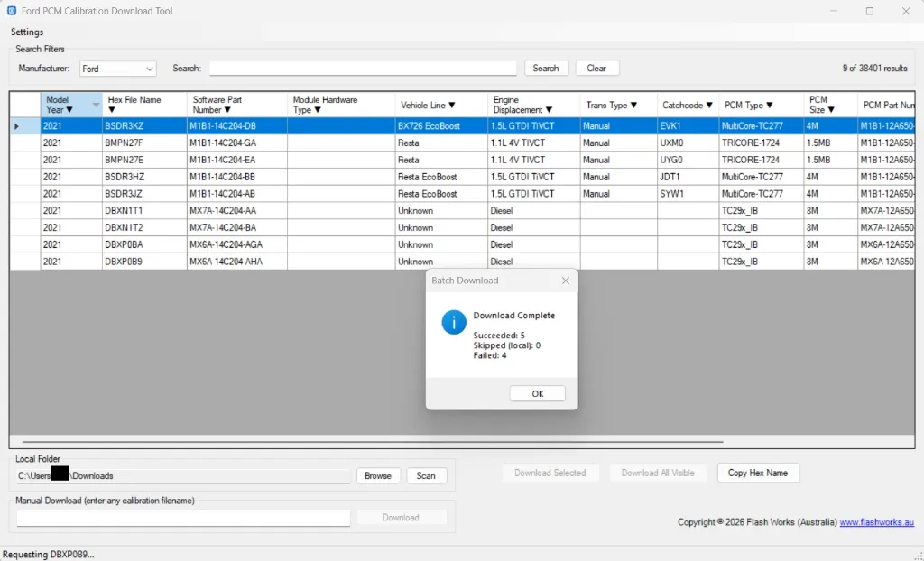Close the Batch Download dialog with X
This screenshot has height=561, width=924.
pos(566,280)
